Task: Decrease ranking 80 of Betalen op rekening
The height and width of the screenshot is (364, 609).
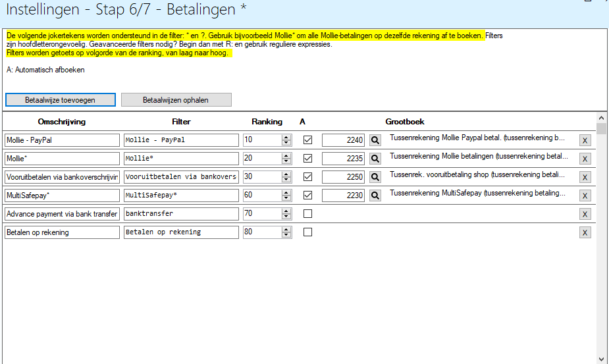Action: point(286,234)
